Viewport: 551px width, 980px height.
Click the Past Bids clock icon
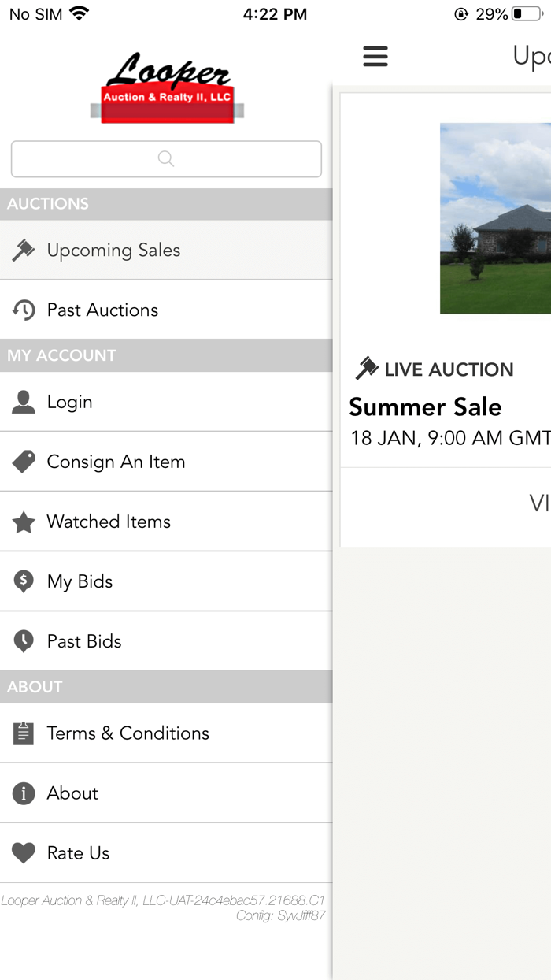[x=24, y=640]
